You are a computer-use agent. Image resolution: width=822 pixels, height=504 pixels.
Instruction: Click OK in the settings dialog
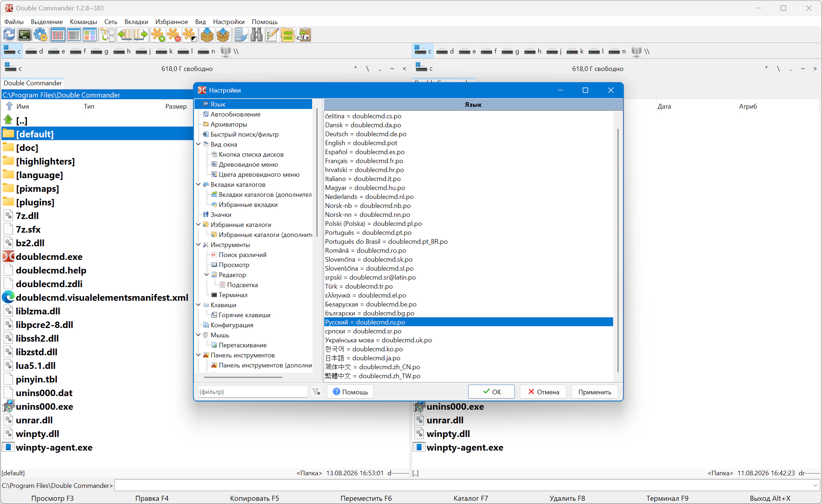491,392
